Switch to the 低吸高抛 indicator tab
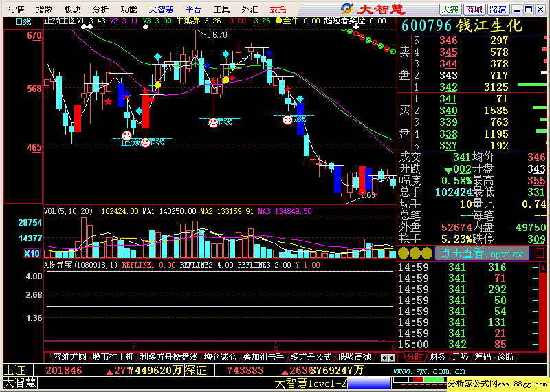550x392 pixels. (x=354, y=357)
